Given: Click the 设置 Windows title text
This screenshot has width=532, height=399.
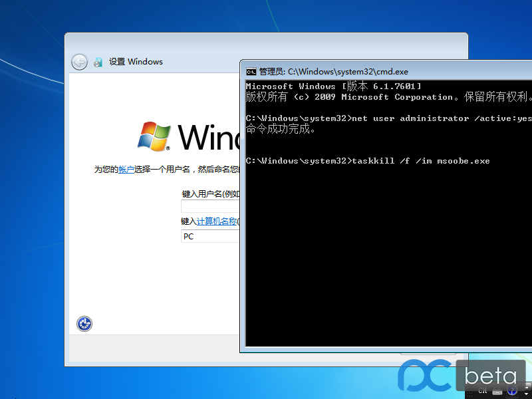Looking at the screenshot, I should pyautogui.click(x=136, y=62).
